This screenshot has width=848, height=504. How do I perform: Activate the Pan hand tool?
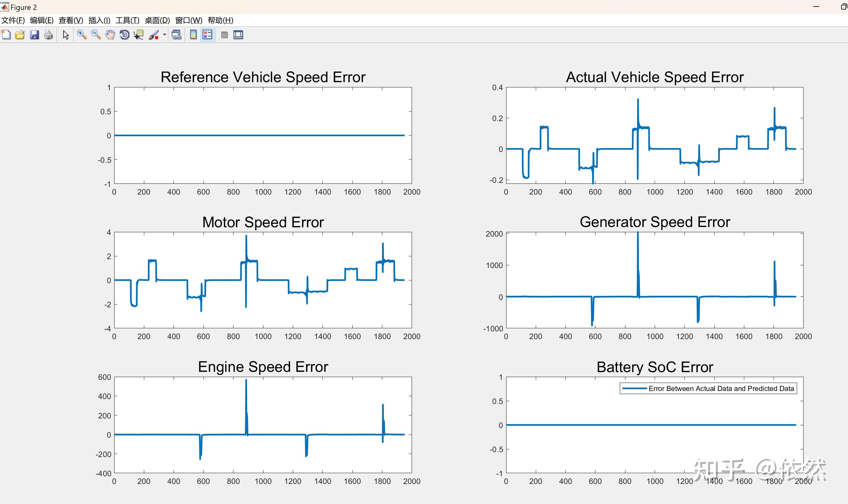110,35
